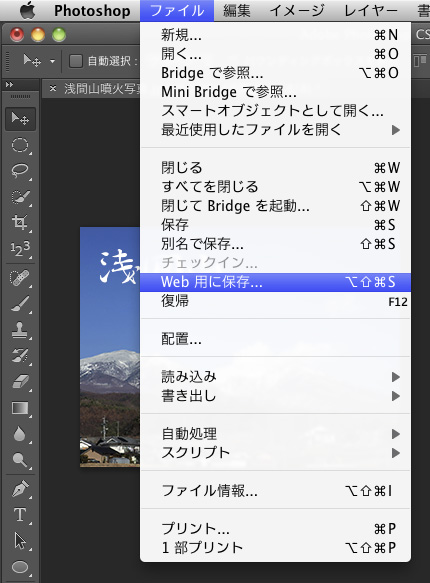
Task: Expand the 書き出し submenu
Action: coord(275,396)
